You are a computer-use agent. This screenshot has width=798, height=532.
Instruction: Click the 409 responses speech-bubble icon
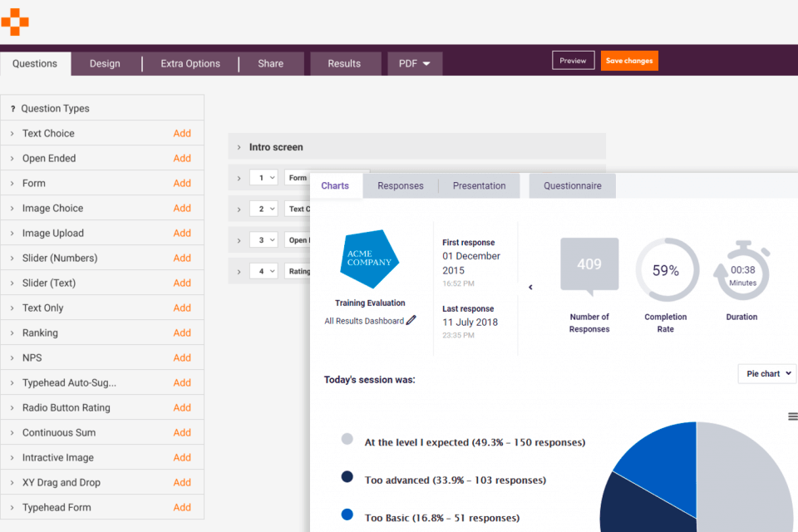(x=589, y=266)
